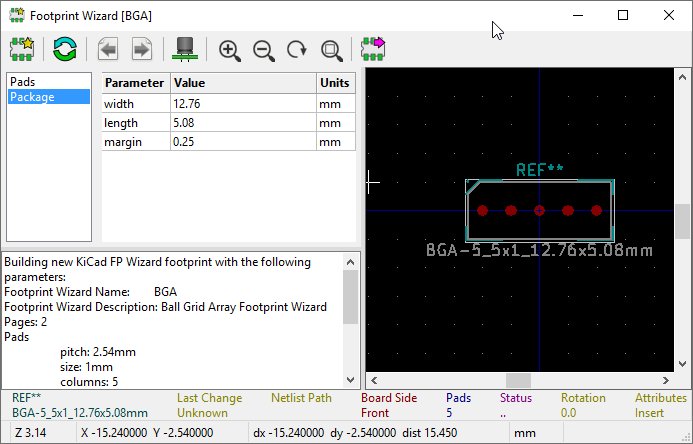Click canvas vertical scrollbar up arrow

point(682,77)
